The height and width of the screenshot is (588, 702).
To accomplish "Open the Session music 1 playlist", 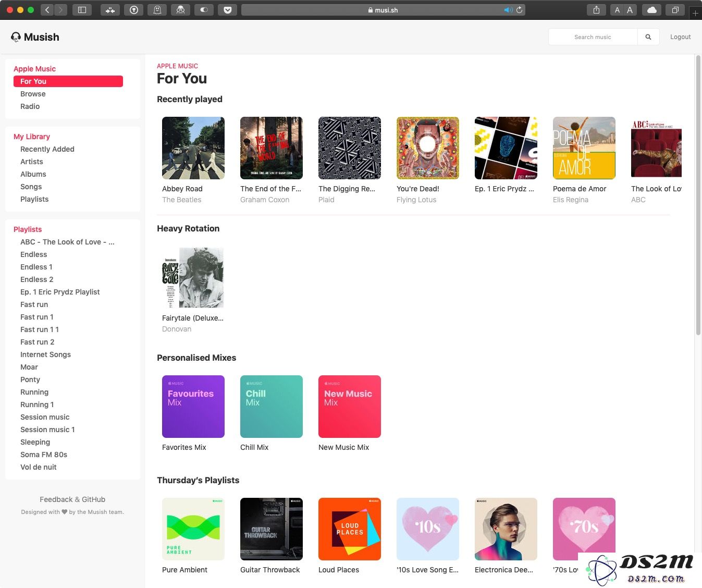I will coord(47,430).
